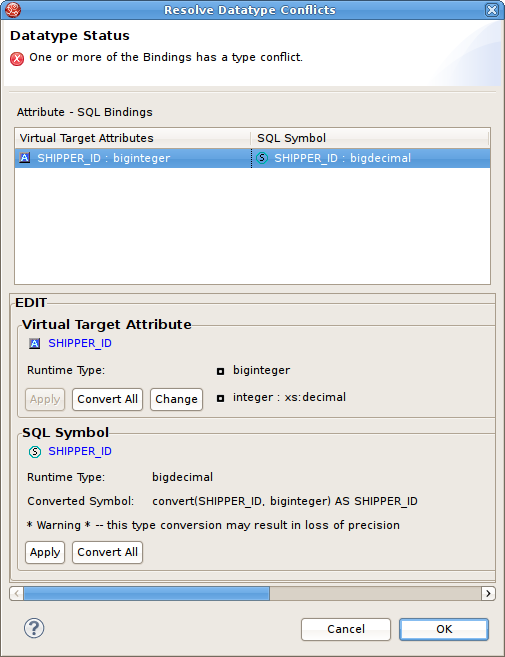The image size is (505, 657).
Task: Click the biginteger runtime type value
Action: (x=262, y=371)
